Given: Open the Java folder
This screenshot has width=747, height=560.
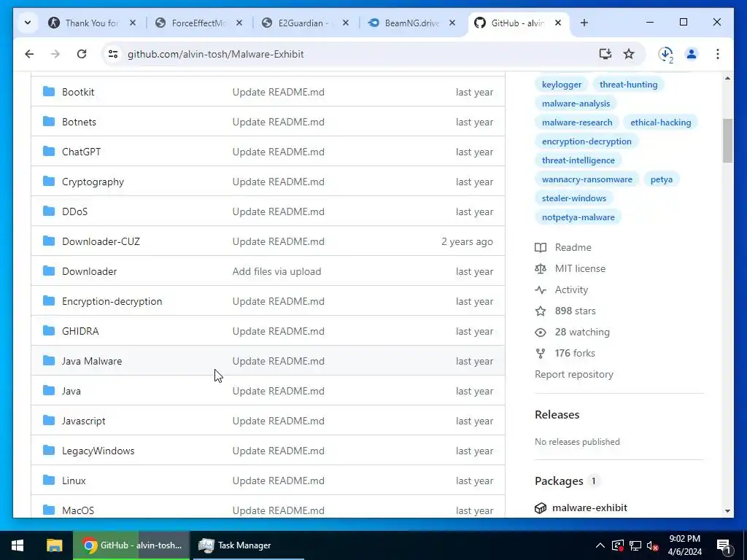Looking at the screenshot, I should coord(71,391).
